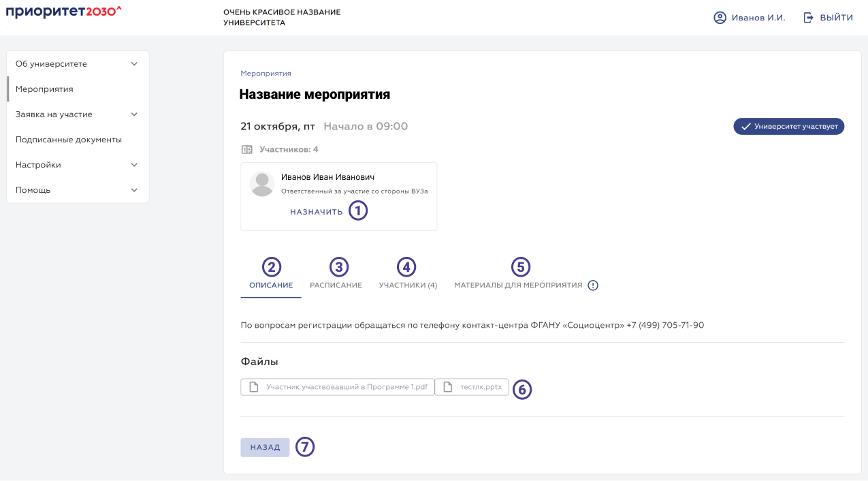
Task: Expand the Помощь section
Action: coord(135,189)
